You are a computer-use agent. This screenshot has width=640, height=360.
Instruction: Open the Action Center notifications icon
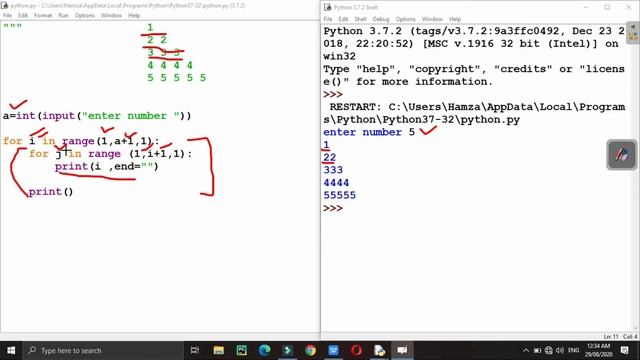(x=624, y=350)
